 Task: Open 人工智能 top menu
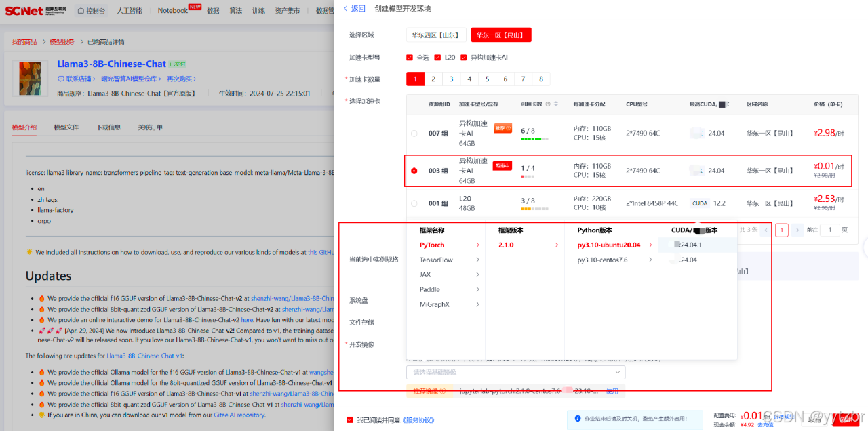pyautogui.click(x=129, y=11)
